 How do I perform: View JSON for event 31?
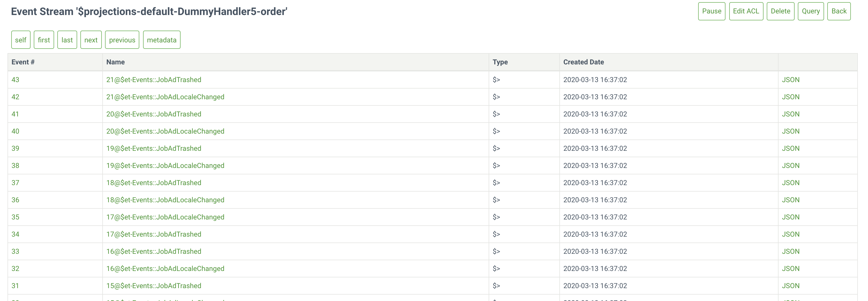(x=790, y=286)
